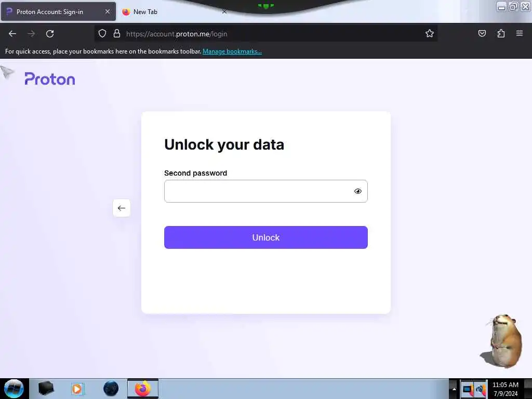Open the Extensions puzzle icon

501,34
